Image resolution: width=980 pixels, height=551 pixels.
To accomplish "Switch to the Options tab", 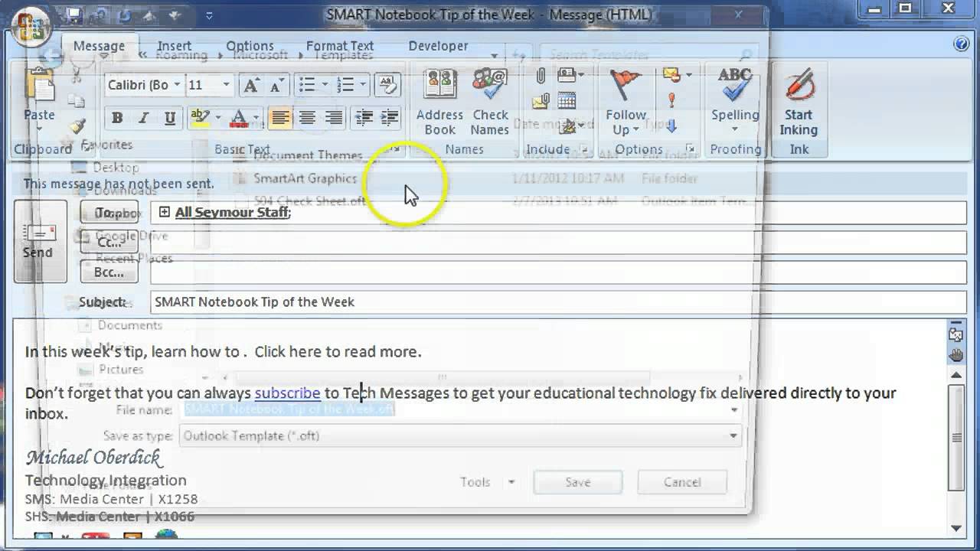I will (x=250, y=46).
